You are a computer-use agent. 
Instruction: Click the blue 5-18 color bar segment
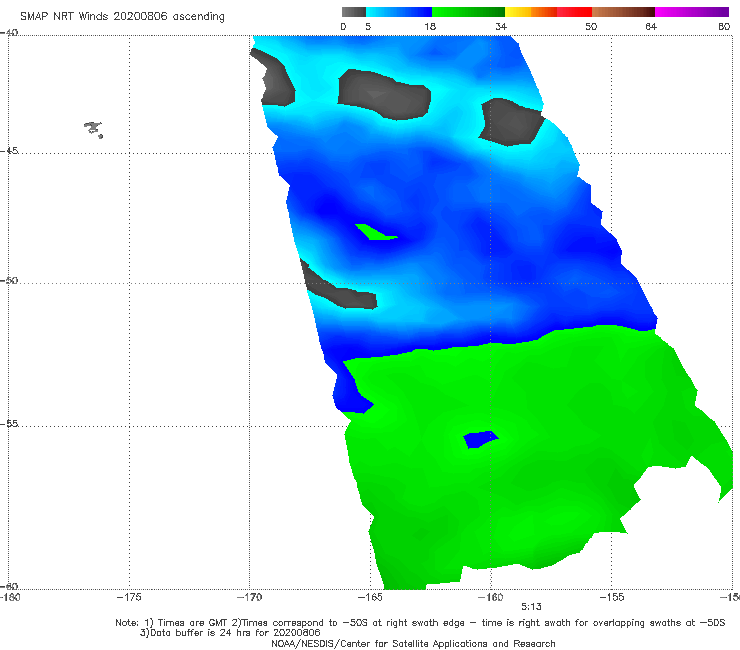(399, 12)
